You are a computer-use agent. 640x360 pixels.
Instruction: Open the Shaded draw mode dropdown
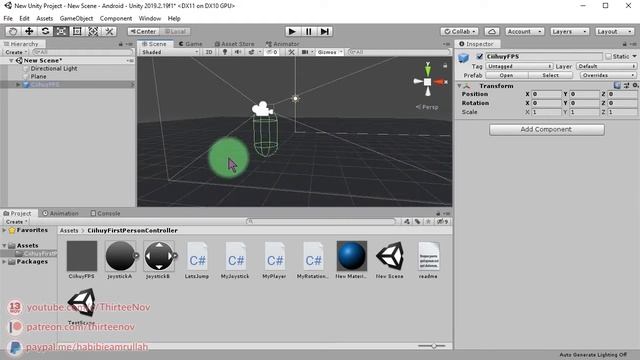click(169, 52)
